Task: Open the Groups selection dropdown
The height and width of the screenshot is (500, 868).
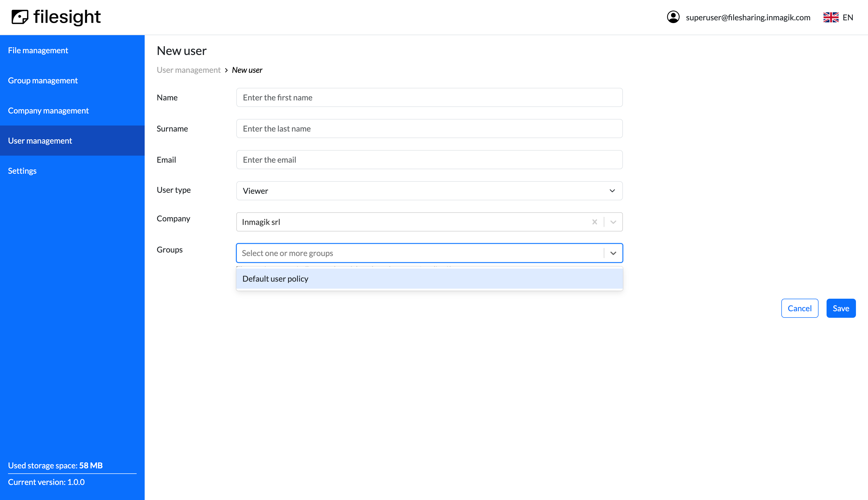Action: pos(613,253)
